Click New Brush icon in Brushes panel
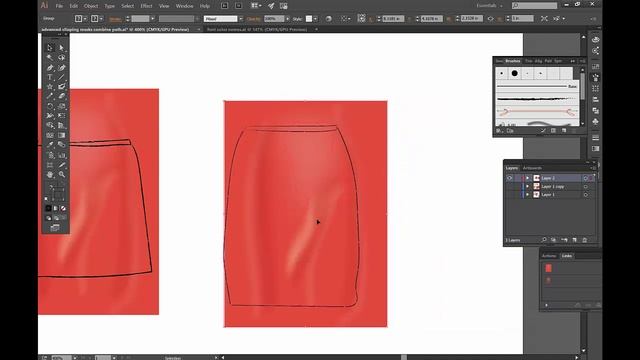This screenshot has height=360, width=640. pos(564,131)
